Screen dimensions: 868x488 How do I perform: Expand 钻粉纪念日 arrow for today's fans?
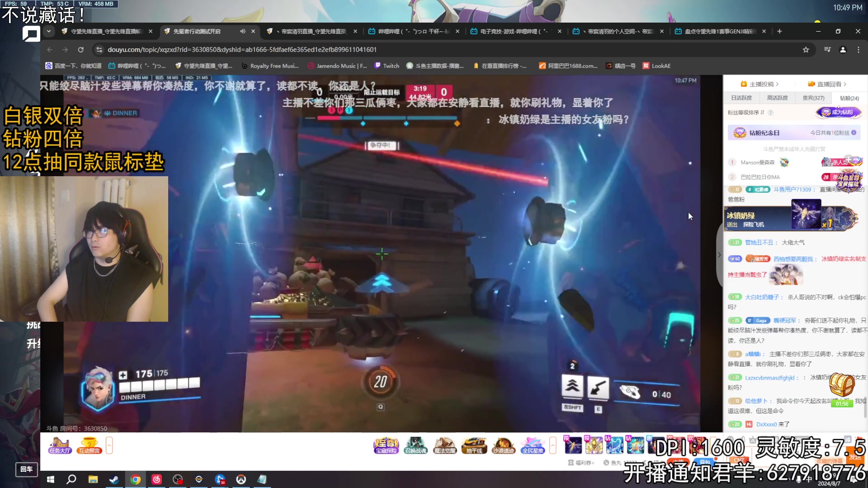pos(854,133)
